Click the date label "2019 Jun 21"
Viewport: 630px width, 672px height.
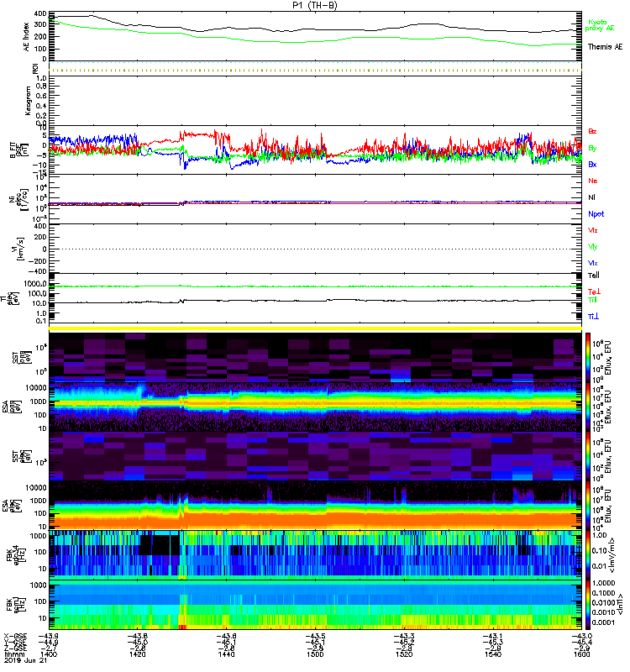25,660
